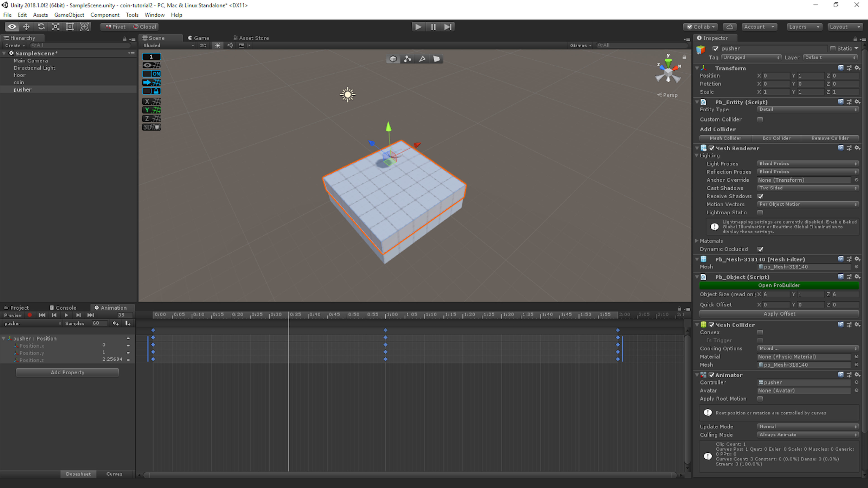Click the animation record button
The height and width of the screenshot is (488, 868).
tap(30, 315)
